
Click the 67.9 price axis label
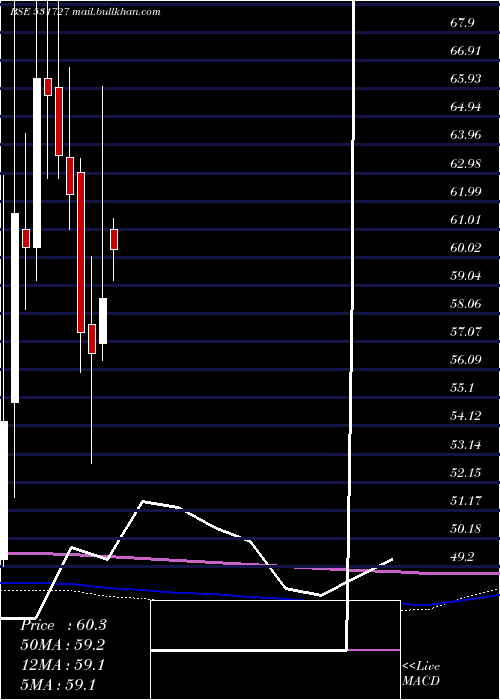point(462,23)
